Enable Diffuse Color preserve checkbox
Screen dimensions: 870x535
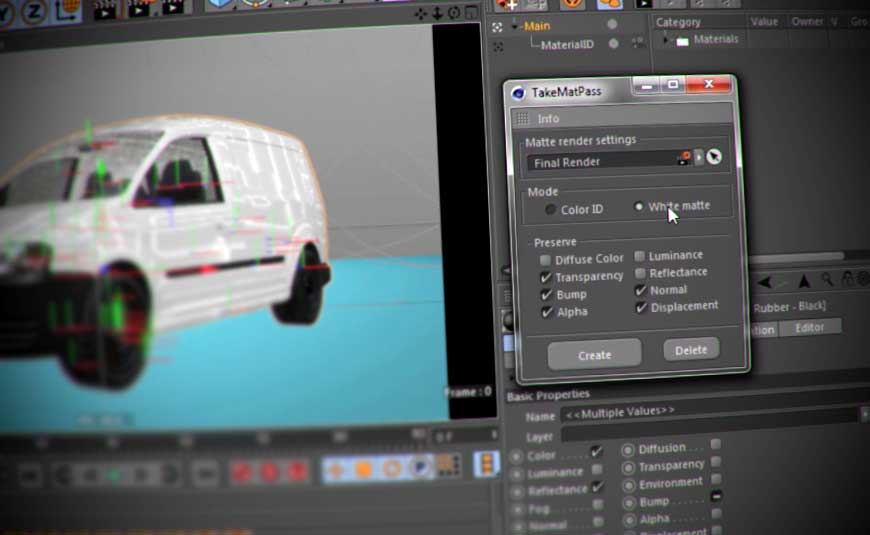(545, 259)
